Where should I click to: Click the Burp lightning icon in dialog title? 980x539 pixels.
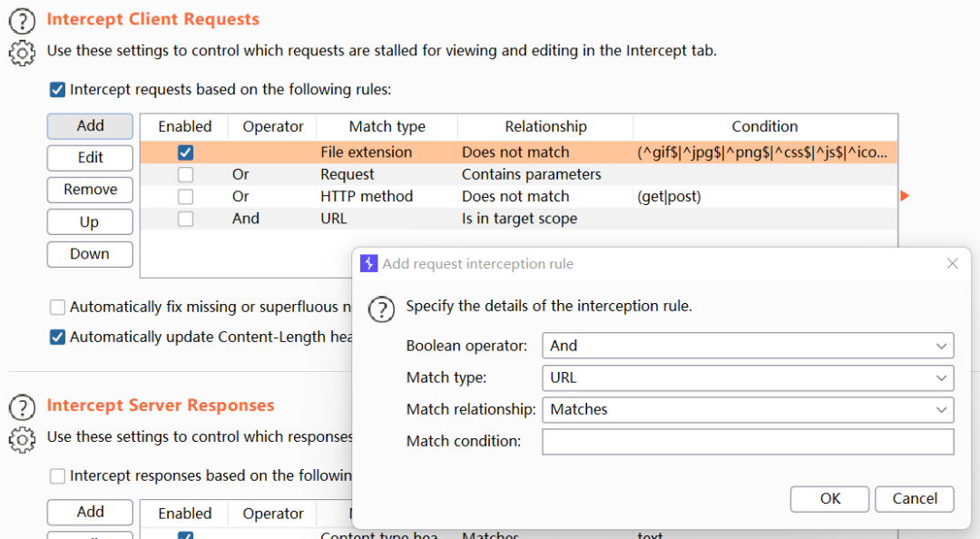(x=368, y=263)
